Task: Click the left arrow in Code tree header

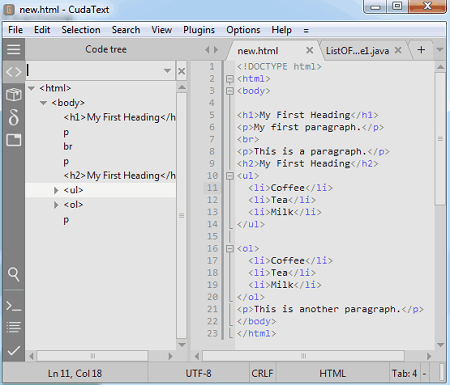Action: (x=207, y=50)
